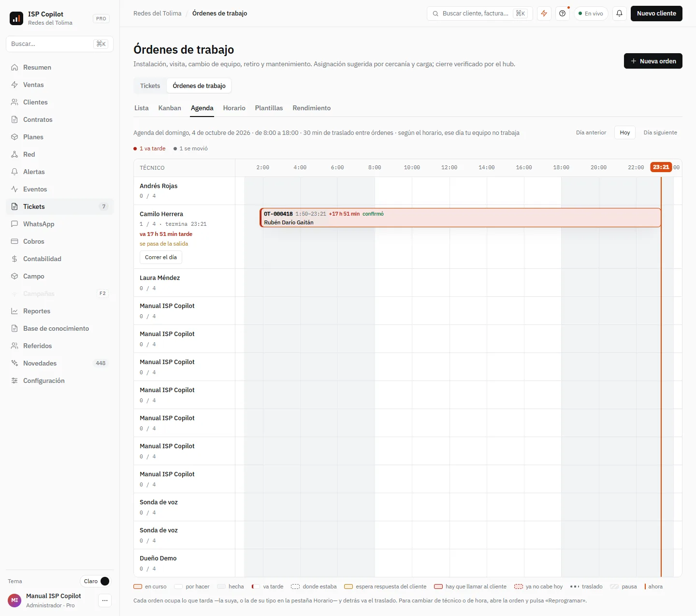This screenshot has height=616, width=696.
Task: Click the Contabilidad dollar icon
Action: point(14,259)
